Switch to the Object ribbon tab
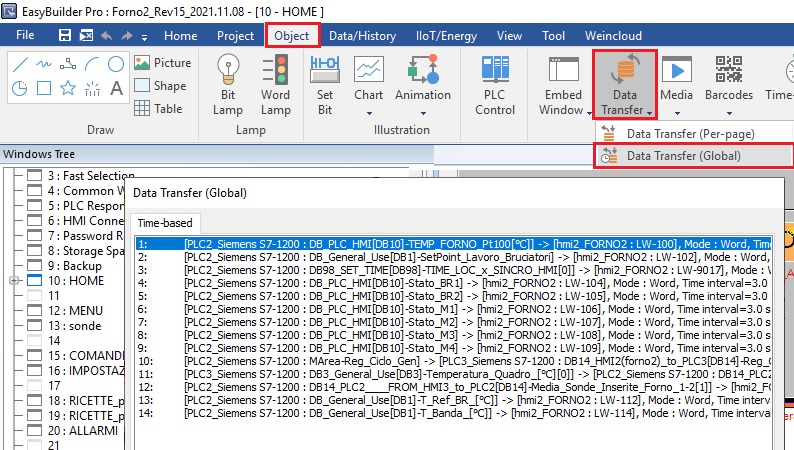The height and width of the screenshot is (450, 794). click(x=292, y=36)
